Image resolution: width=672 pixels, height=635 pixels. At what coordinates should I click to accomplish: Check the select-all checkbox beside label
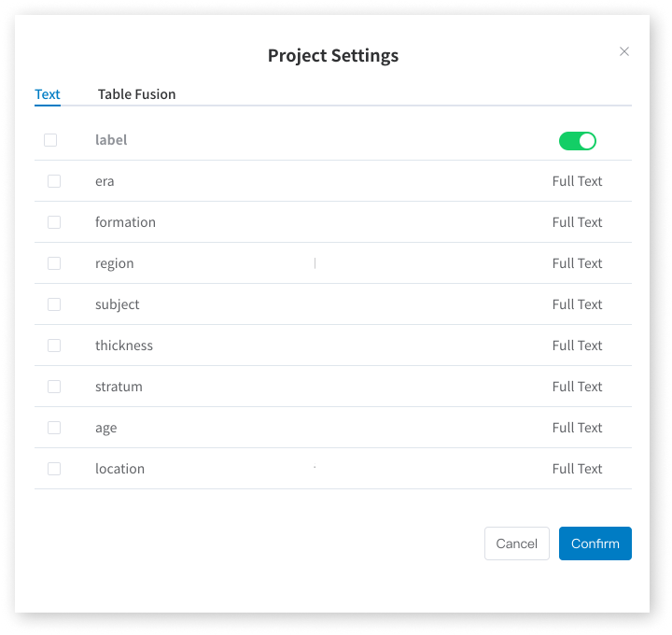coord(50,140)
